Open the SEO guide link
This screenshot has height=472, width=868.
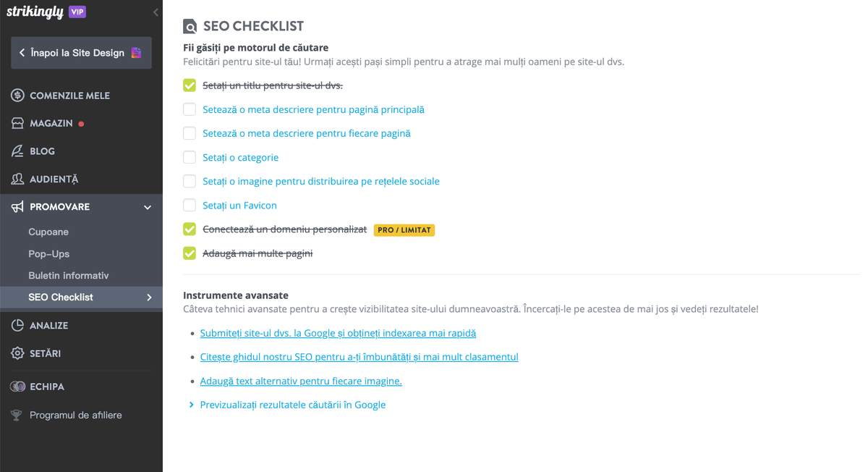(x=359, y=356)
